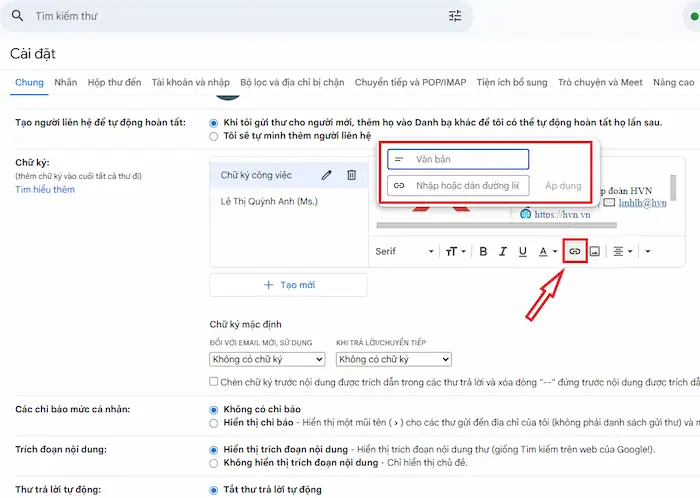700x498 pixels.
Task: Switch to the 'Nhãn' settings tab
Action: tap(66, 82)
